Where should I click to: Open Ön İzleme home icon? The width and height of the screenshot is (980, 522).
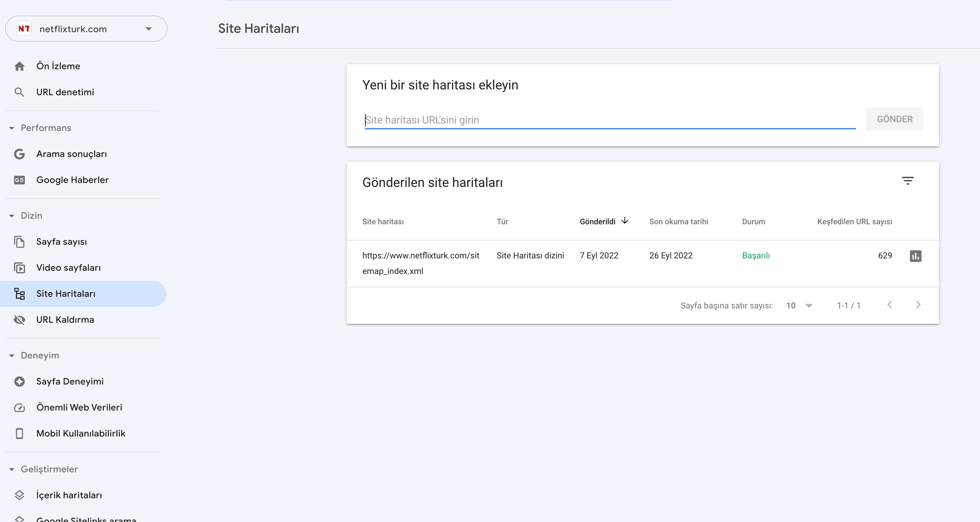[x=19, y=66]
